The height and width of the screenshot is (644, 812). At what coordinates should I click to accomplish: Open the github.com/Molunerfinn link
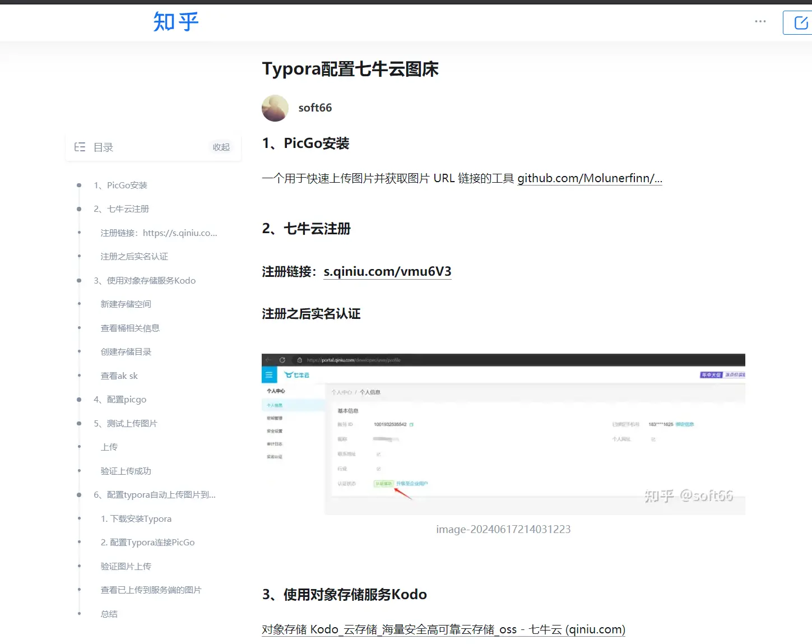click(x=589, y=178)
